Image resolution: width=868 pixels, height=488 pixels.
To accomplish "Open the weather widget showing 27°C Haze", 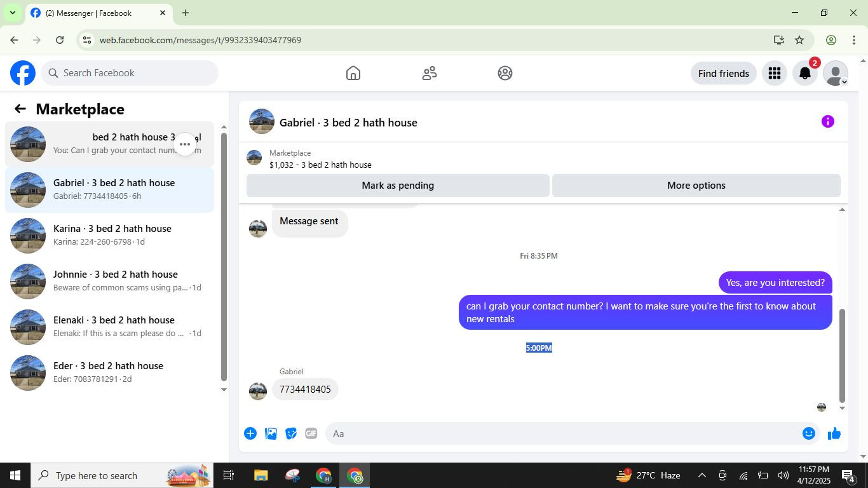I will point(648,475).
